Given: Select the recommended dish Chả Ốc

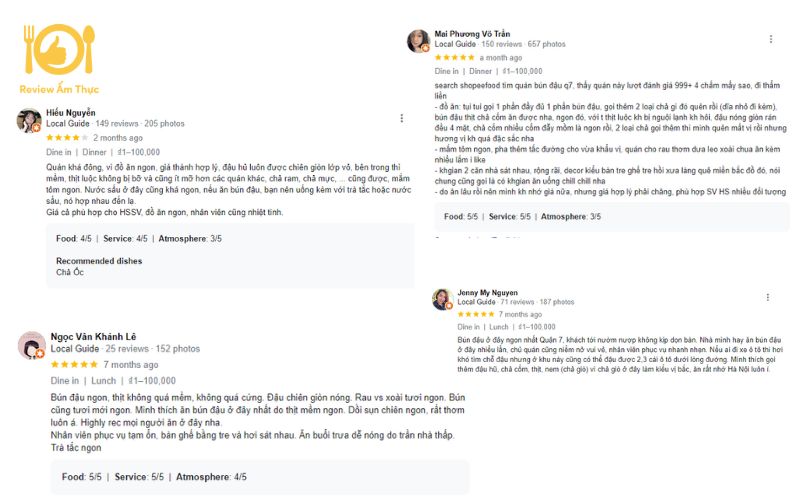Looking at the screenshot, I should [70, 272].
